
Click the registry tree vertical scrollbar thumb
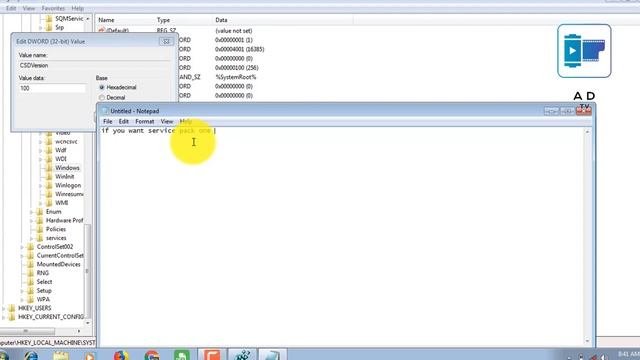pos(87,271)
